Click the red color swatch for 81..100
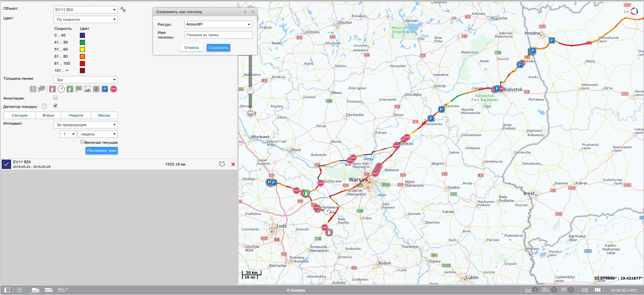The image size is (644, 295). click(82, 63)
